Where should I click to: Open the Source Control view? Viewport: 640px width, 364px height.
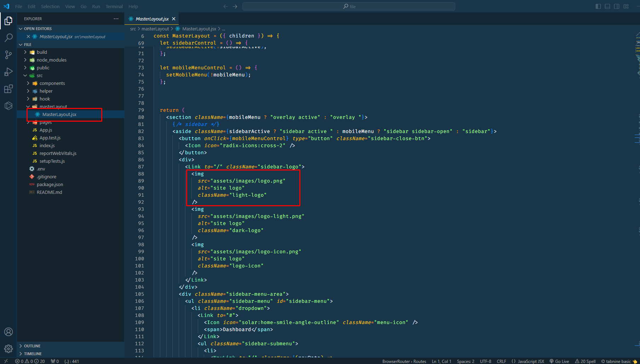(x=8, y=54)
